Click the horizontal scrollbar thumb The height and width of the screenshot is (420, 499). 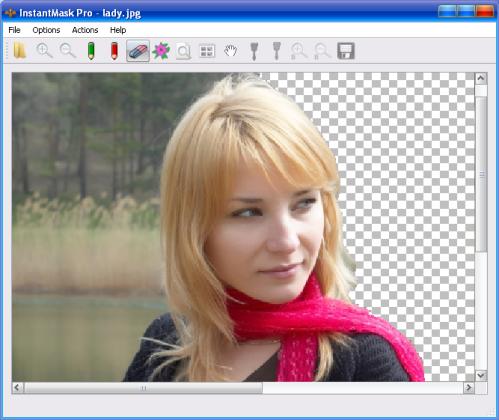click(x=143, y=388)
